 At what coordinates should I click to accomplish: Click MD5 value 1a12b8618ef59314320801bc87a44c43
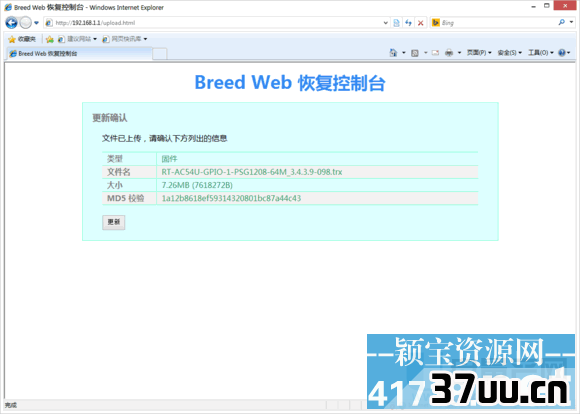click(x=231, y=198)
